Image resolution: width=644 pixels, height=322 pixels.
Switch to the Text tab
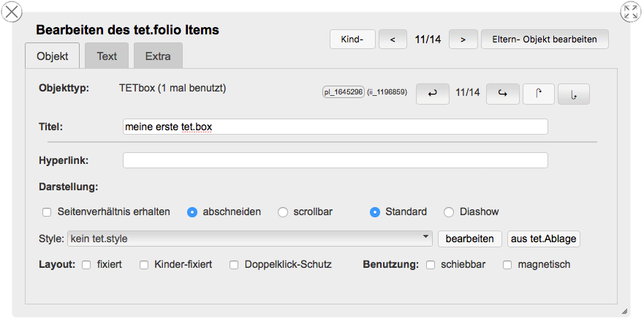tap(107, 56)
